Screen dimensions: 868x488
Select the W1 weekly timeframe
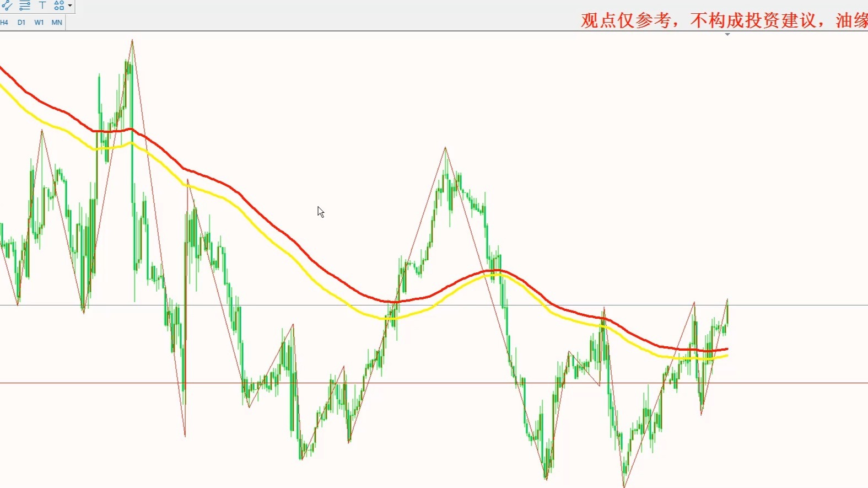39,23
